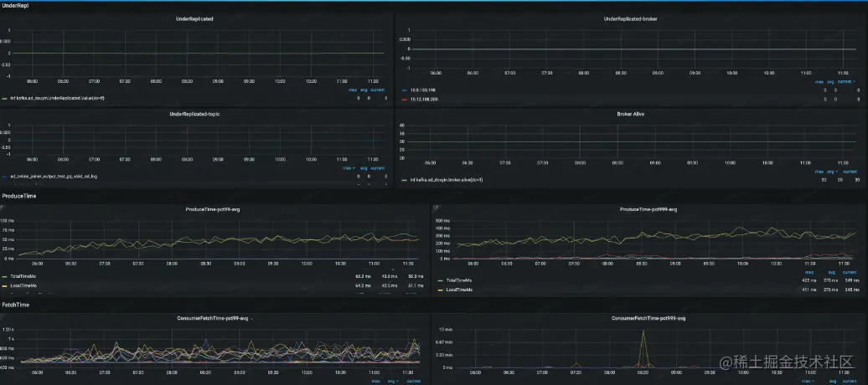Viewport: 868px width, 385px height.
Task: Open the ConsumerFetchTime-pct999-avg panel menu
Action: point(648,318)
